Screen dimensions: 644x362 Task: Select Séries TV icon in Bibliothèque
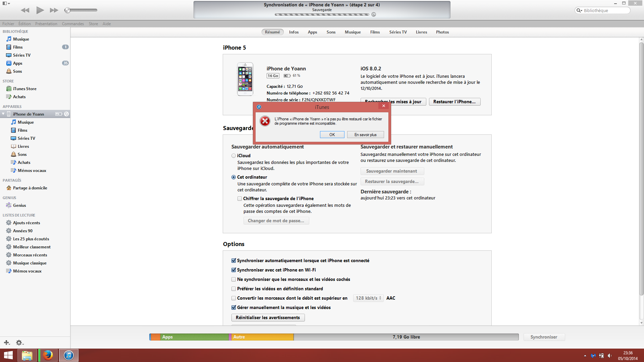pos(9,55)
